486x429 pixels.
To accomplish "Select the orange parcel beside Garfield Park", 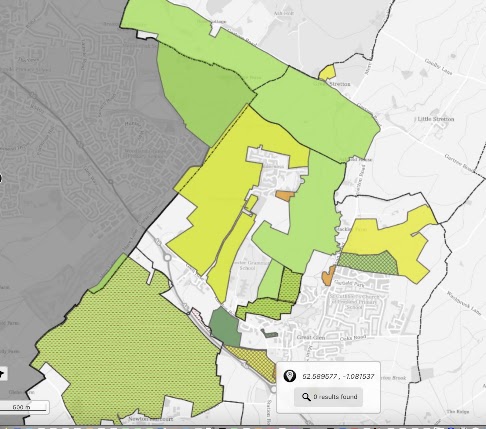I will point(328,276).
